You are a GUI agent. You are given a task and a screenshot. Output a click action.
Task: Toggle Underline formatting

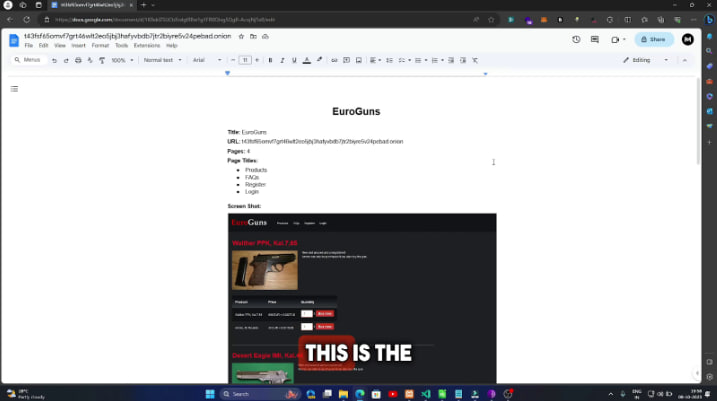click(294, 60)
